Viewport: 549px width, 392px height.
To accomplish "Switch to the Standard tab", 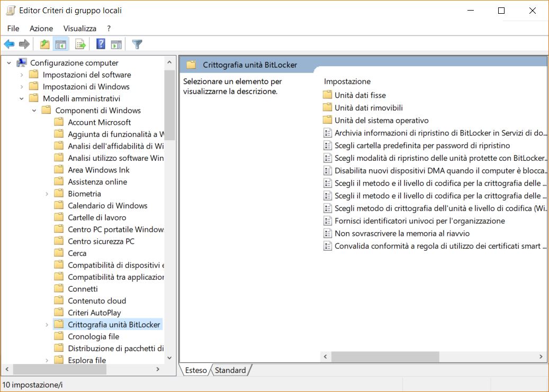I will pos(230,370).
